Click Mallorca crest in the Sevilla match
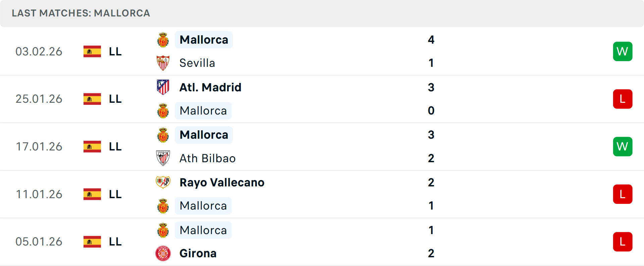This screenshot has width=644, height=266. coord(163,40)
